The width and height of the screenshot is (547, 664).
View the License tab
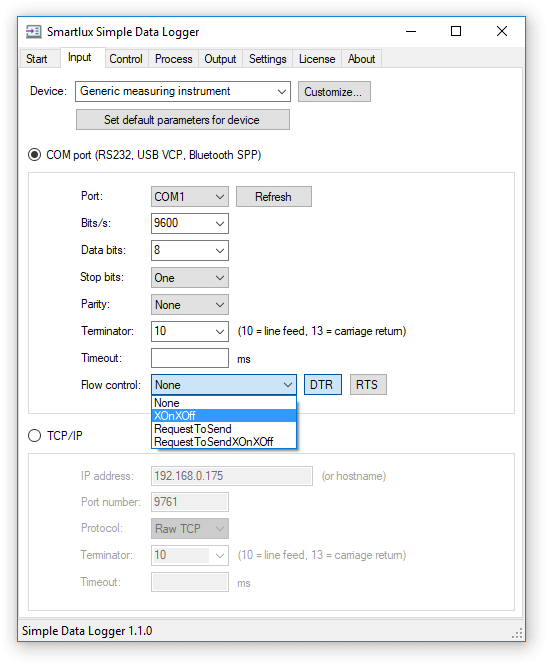(317, 59)
